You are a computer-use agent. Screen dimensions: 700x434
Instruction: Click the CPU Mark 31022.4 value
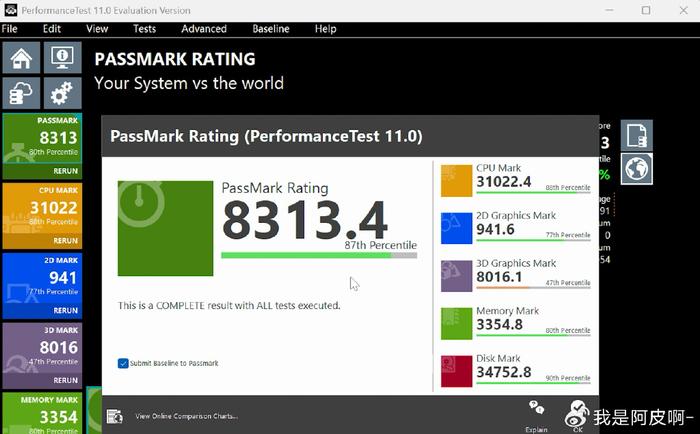[x=504, y=182]
